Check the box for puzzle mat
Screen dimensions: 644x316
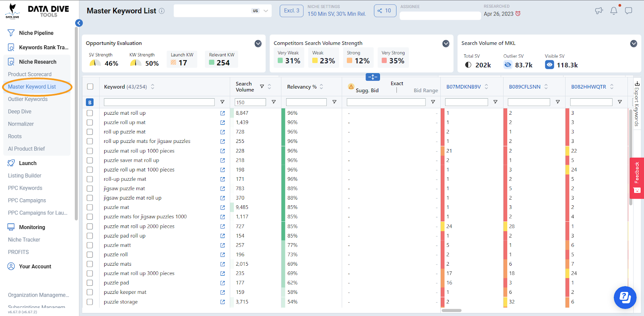tap(90, 207)
